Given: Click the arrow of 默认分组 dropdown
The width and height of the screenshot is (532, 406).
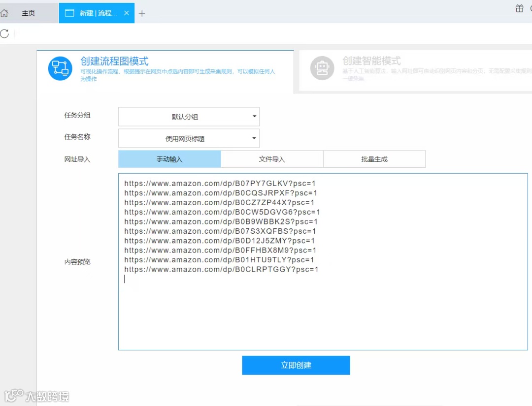Looking at the screenshot, I should pos(254,116).
